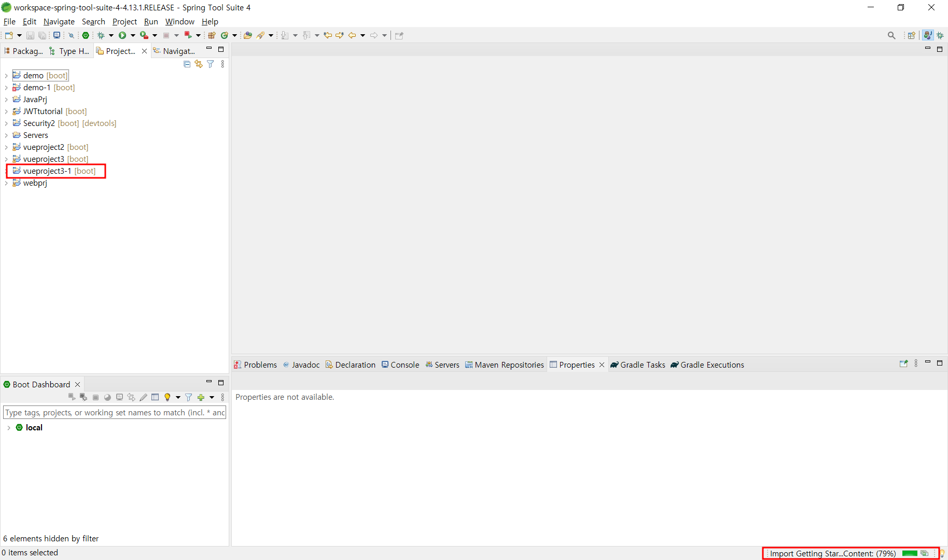Open dropdown next to lightbulb icon
This screenshot has height=560, width=948.
pos(178,397)
